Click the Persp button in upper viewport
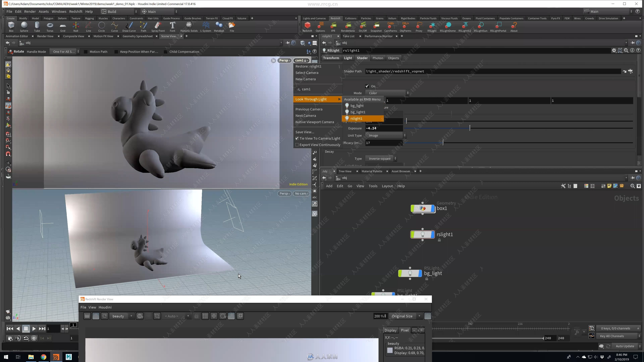The width and height of the screenshot is (644, 362). [x=284, y=61]
